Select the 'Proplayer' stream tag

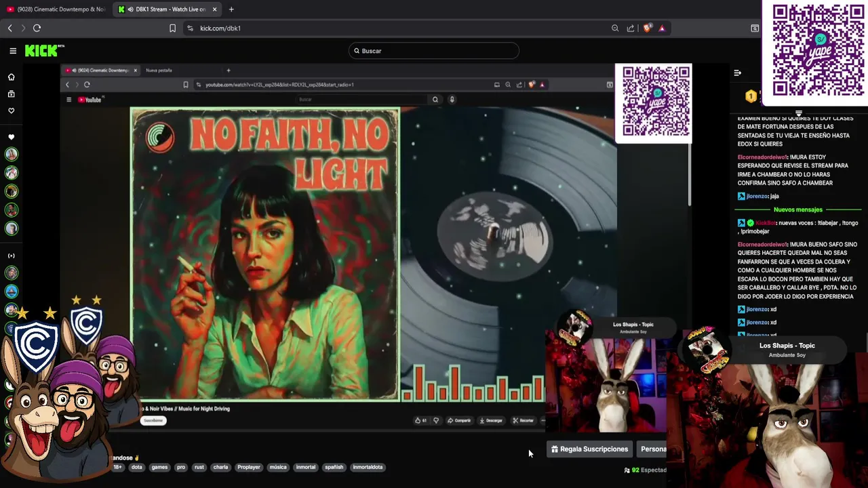coord(249,467)
